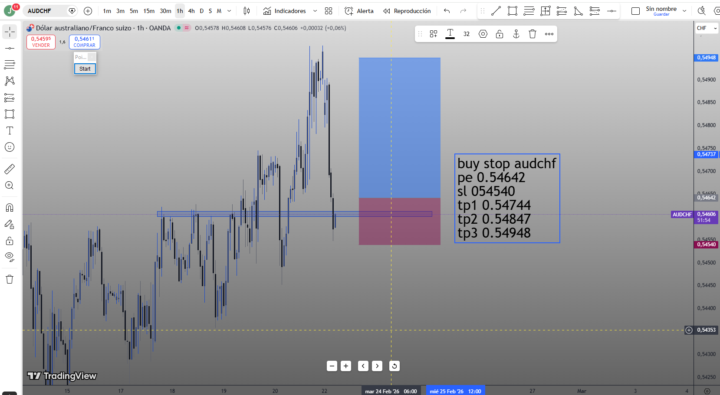Open forecasting and position tools in left sidebar
The height and width of the screenshot is (395, 720).
[10, 98]
